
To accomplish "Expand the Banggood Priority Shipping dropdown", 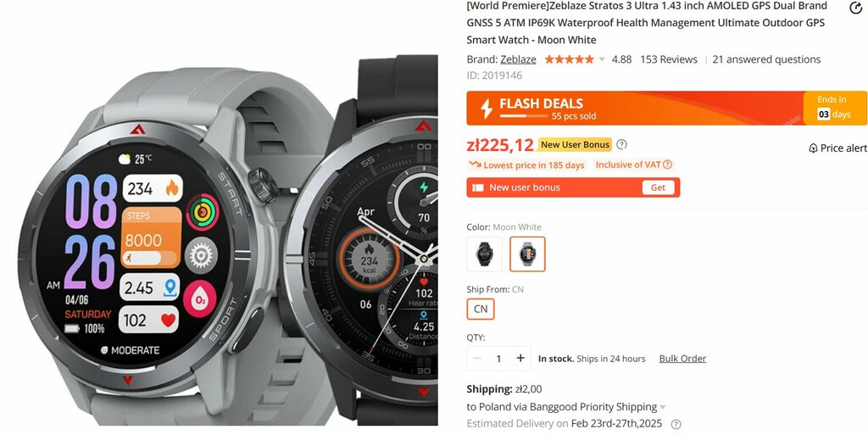I will tap(663, 407).
